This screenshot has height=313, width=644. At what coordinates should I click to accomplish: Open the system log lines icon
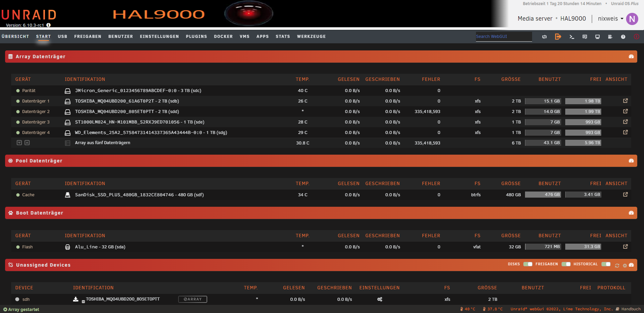[610, 37]
